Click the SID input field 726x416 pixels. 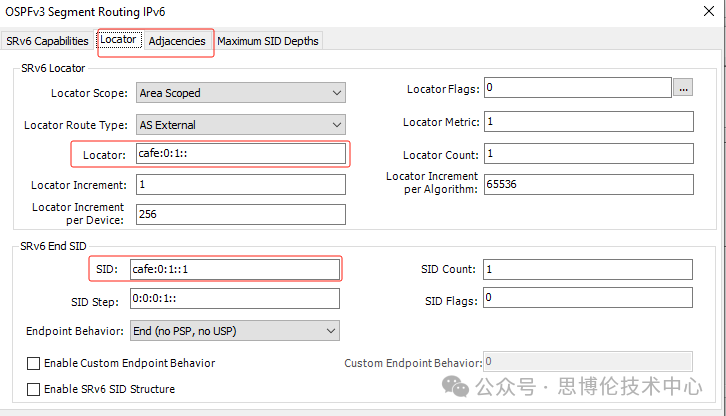pos(234,269)
